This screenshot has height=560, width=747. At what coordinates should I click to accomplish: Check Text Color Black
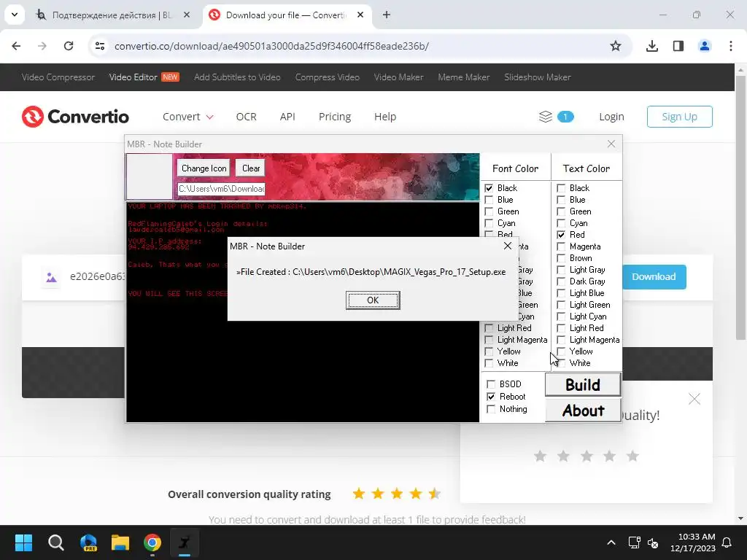click(x=561, y=188)
